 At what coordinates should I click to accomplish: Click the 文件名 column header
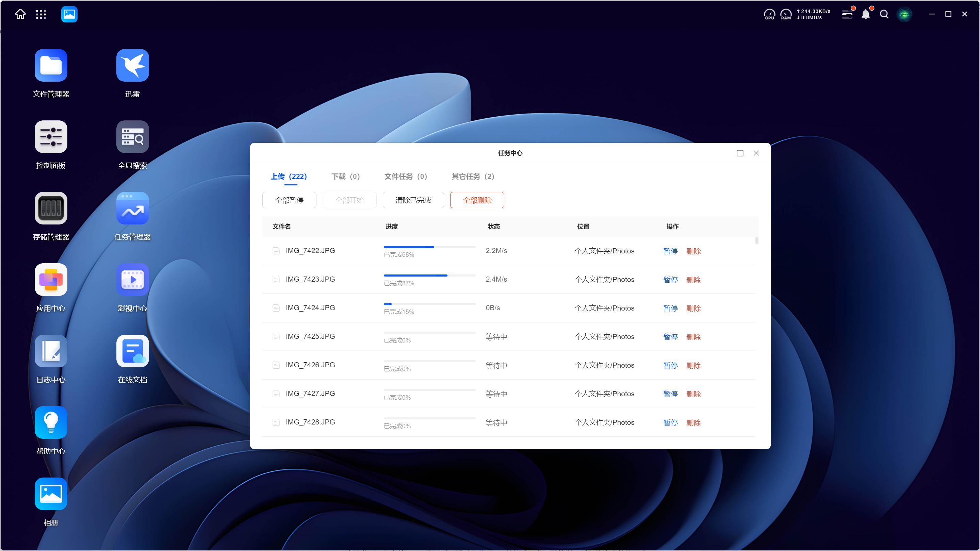pos(281,226)
